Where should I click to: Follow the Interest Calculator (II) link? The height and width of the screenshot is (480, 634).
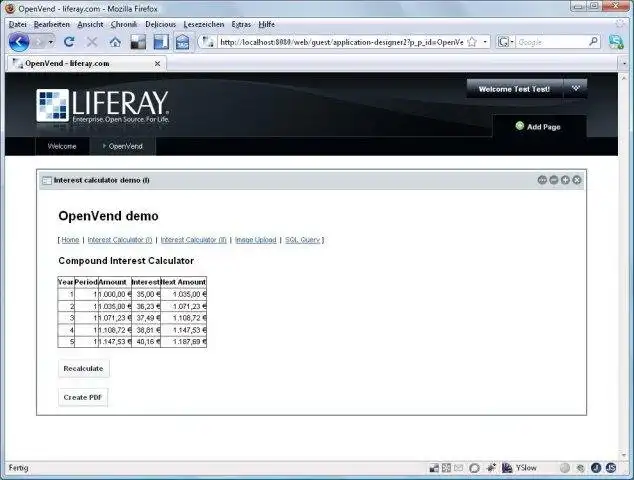193,240
